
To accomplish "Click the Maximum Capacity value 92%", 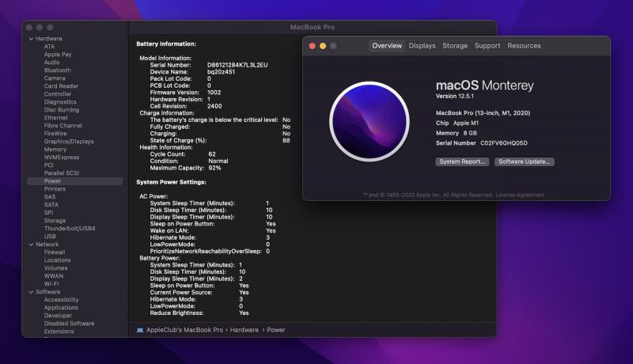I will (x=214, y=168).
